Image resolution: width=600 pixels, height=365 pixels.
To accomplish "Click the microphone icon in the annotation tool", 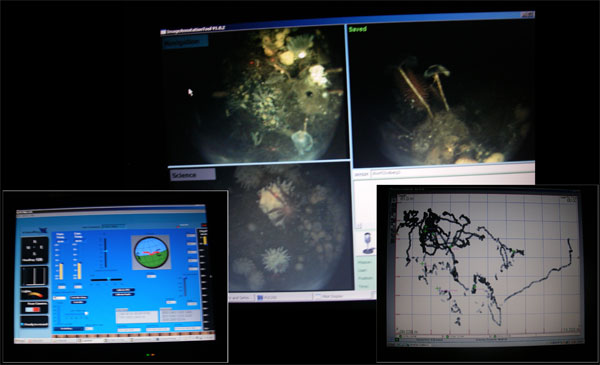I will click(x=368, y=243).
